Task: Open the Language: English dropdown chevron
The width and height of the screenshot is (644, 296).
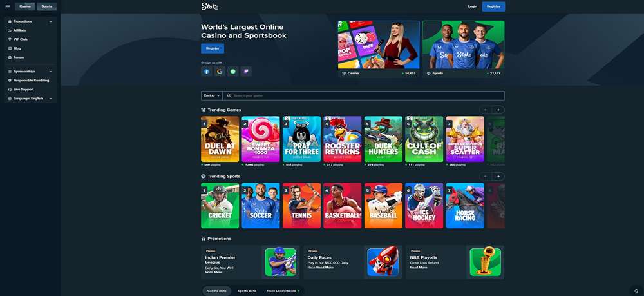Action: (x=50, y=99)
